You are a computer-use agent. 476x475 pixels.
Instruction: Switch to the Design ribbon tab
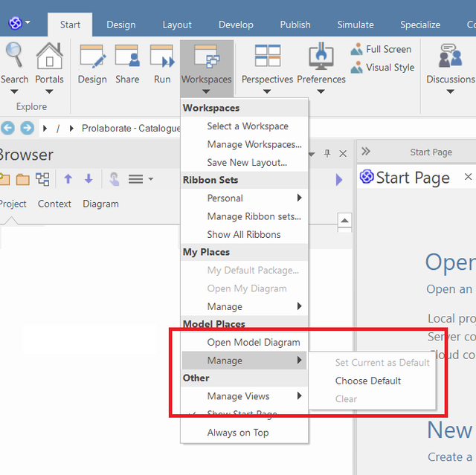120,25
